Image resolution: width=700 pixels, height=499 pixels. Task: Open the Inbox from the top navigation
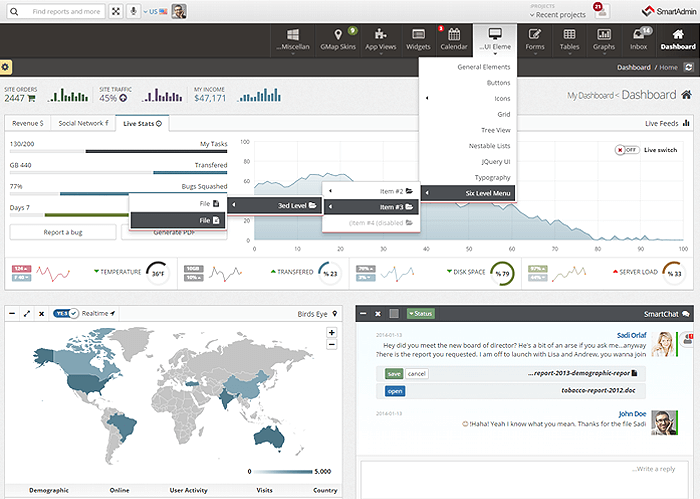point(638,40)
